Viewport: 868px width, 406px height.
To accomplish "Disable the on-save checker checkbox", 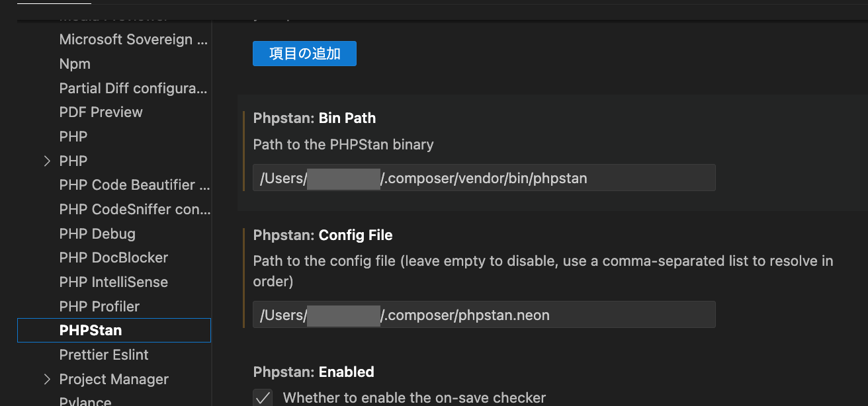I will coord(263,397).
